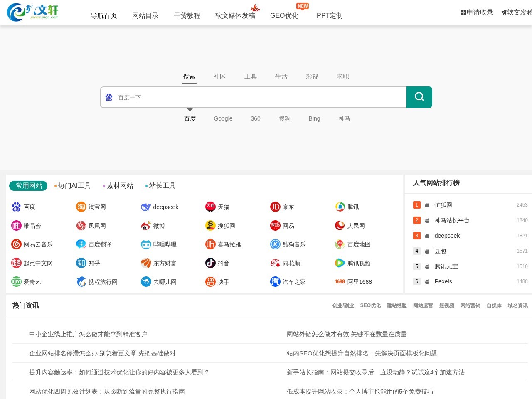Viewport: 532px width, 399px height.
Task: Select 百度 as the search engine
Action: 190,118
